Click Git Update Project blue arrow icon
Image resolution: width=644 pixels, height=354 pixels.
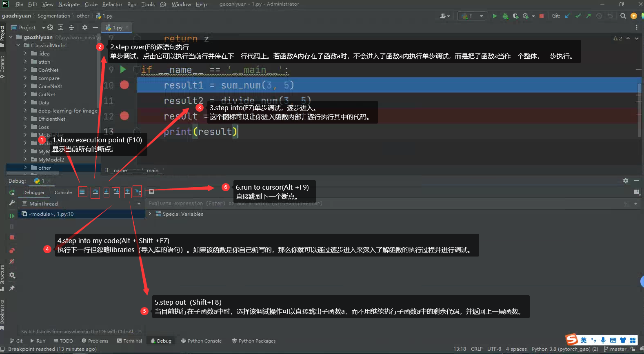pos(567,16)
